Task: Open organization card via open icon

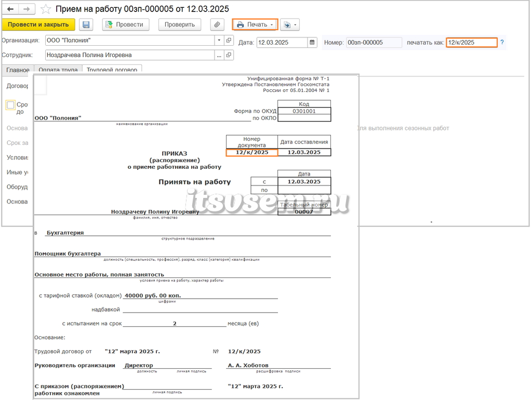Action: [229, 41]
